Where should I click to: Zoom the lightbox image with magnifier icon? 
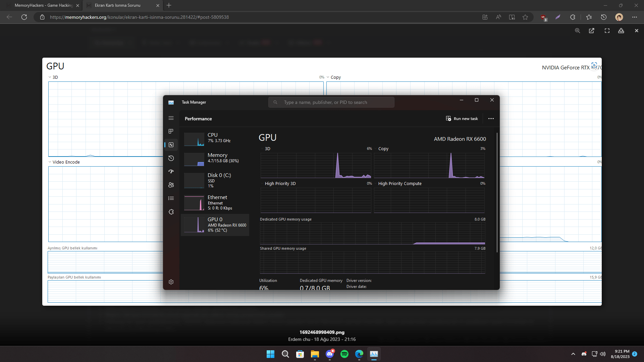(577, 31)
